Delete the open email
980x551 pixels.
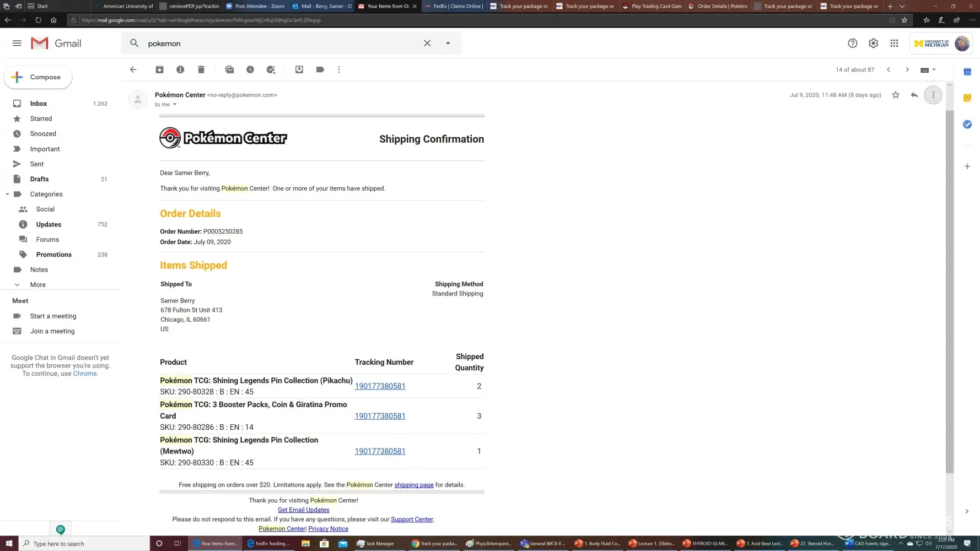point(201,69)
